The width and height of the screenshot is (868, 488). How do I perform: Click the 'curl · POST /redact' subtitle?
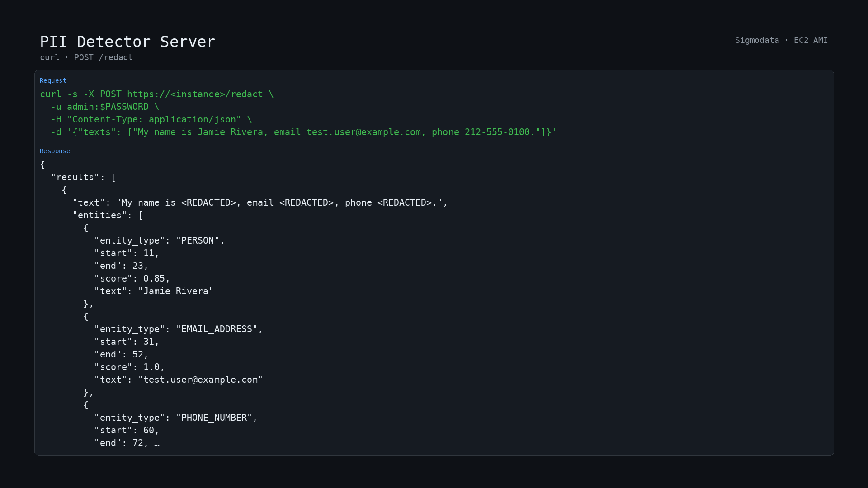[x=86, y=57]
